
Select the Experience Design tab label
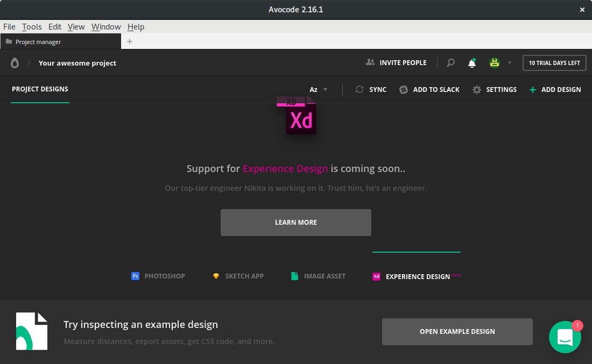click(418, 276)
